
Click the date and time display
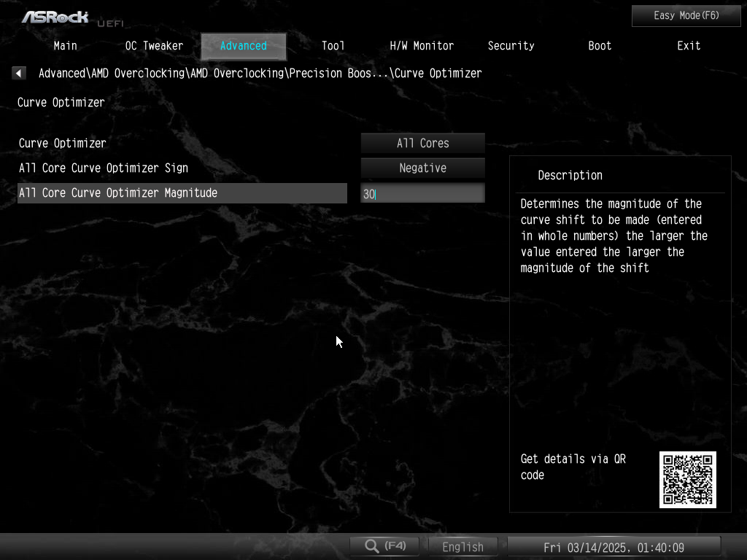click(614, 547)
